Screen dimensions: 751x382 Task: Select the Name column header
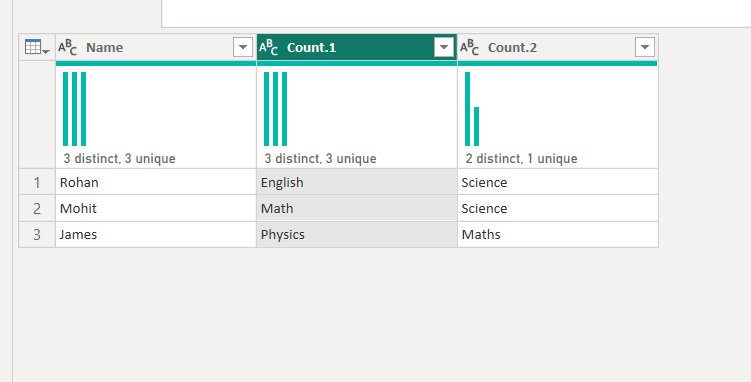(x=156, y=47)
